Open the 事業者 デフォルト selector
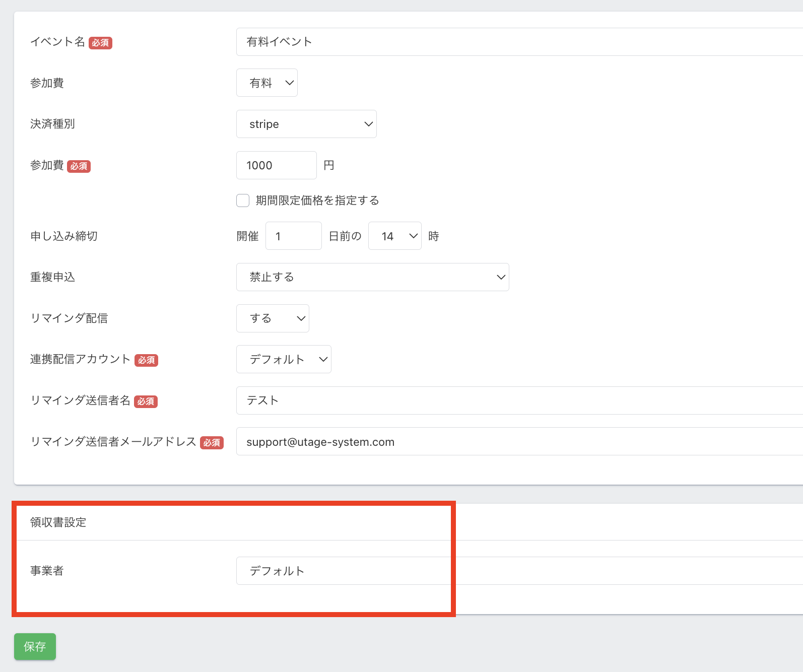Image resolution: width=803 pixels, height=672 pixels. tap(519, 571)
